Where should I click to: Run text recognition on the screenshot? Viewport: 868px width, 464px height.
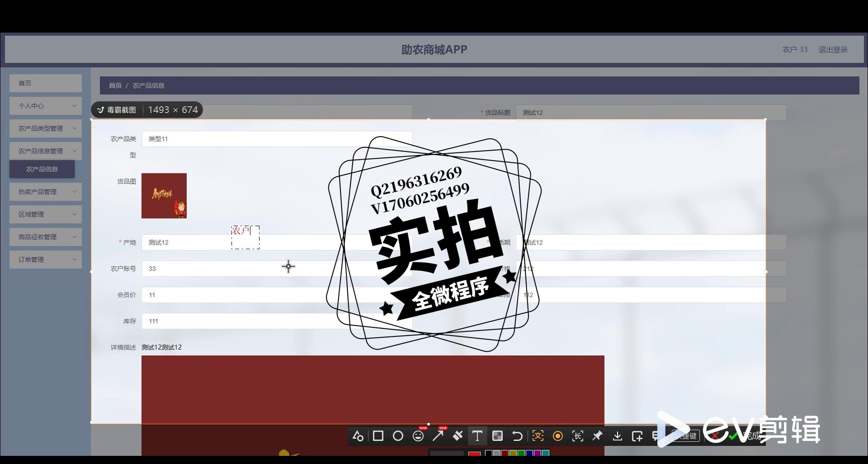(538, 436)
